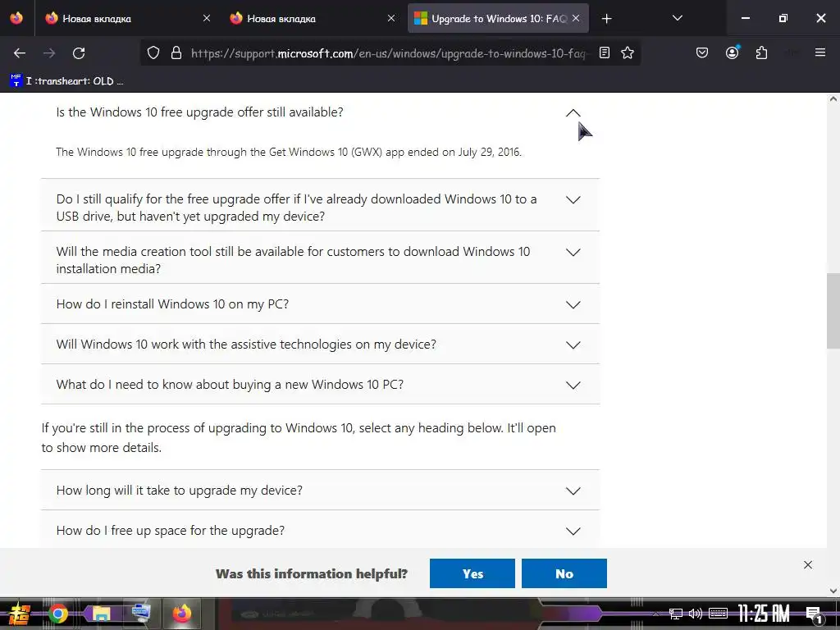The width and height of the screenshot is (840, 630).
Task: Answer Yes to helpful feedback
Action: pyautogui.click(x=472, y=573)
